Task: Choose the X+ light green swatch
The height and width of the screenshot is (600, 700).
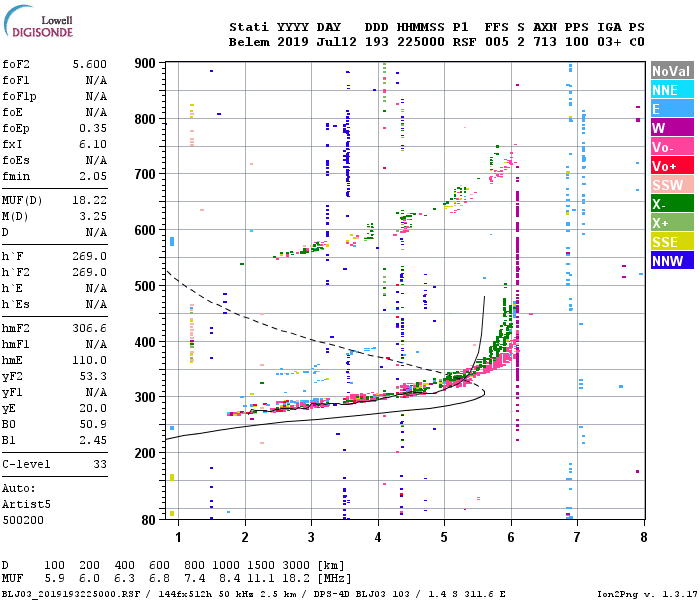Action: click(672, 222)
